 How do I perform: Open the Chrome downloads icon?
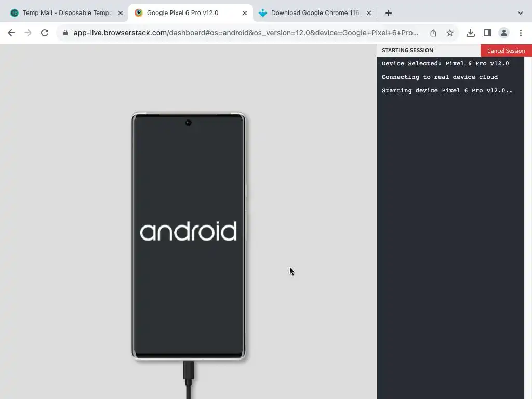(x=470, y=33)
